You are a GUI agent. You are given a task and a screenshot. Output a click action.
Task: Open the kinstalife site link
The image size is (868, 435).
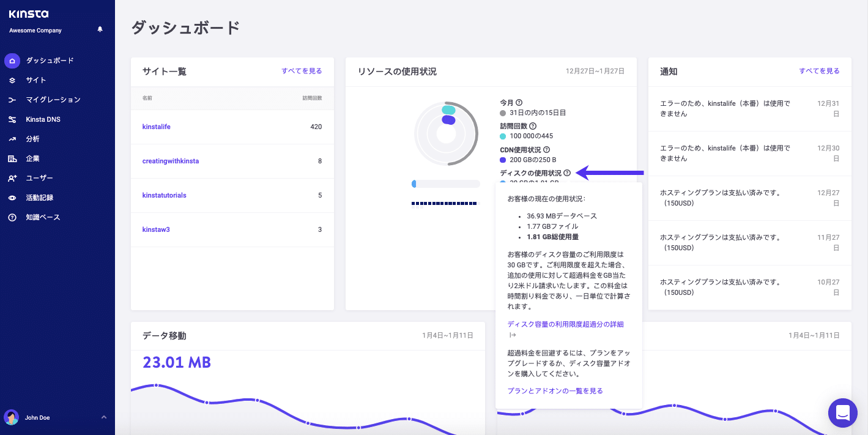pyautogui.click(x=157, y=127)
